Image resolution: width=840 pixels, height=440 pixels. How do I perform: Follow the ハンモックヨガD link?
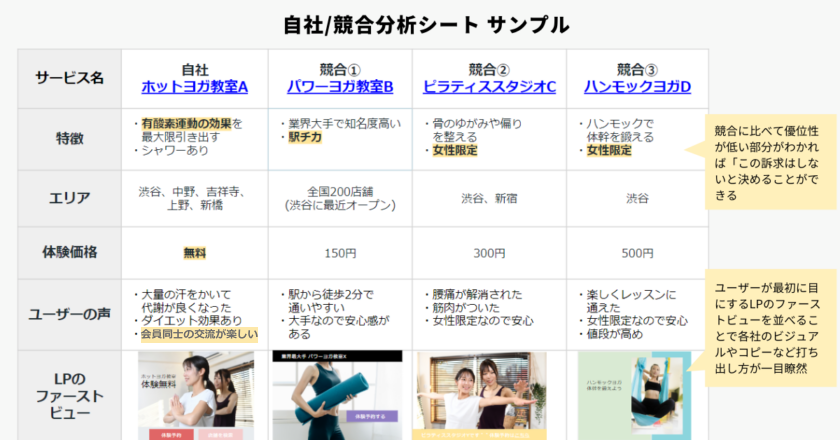click(637, 87)
